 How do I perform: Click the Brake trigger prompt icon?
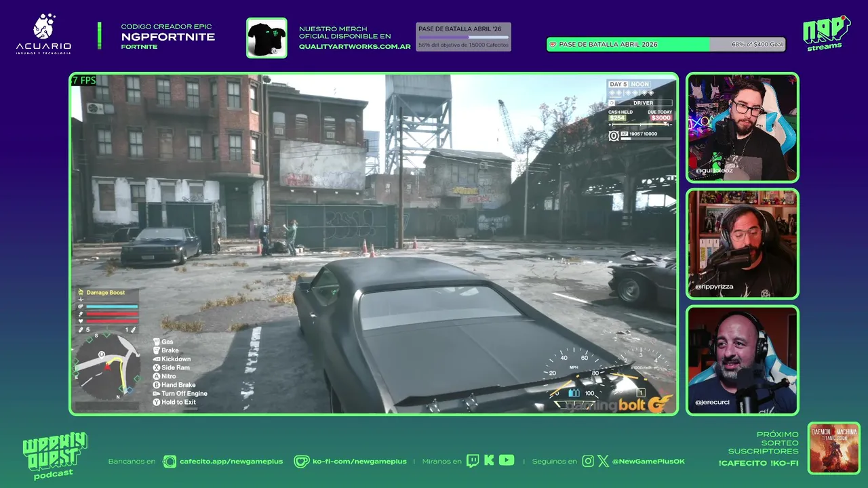pyautogui.click(x=157, y=350)
